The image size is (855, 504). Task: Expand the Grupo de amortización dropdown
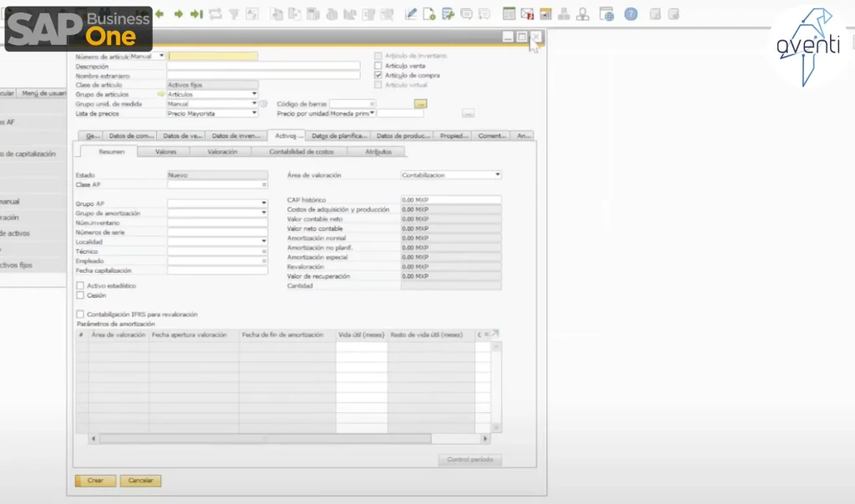click(264, 213)
